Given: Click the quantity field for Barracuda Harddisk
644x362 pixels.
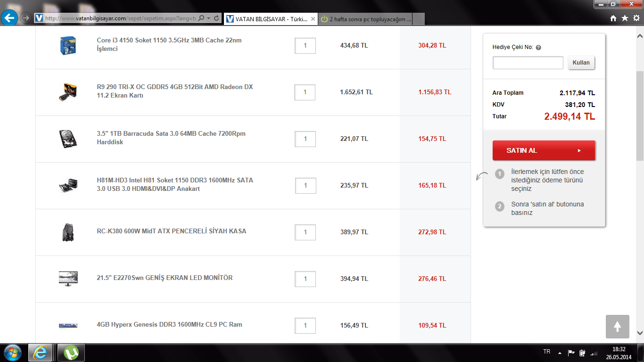Looking at the screenshot, I should tap(305, 139).
